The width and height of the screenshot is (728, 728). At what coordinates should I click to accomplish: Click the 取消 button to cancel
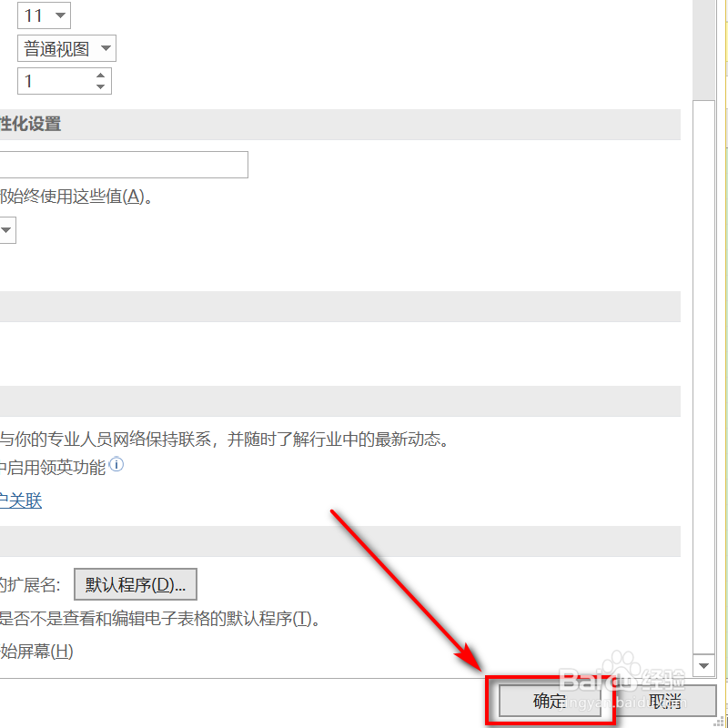click(x=665, y=701)
